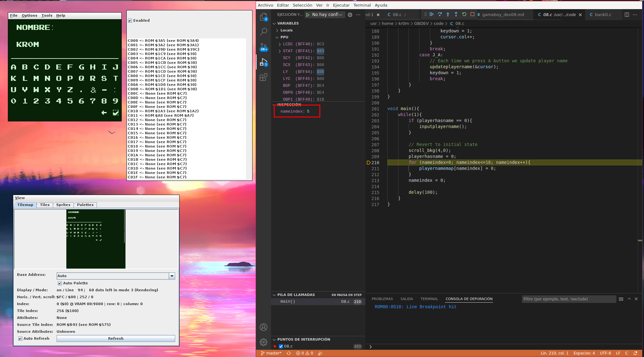
Task: Click the debug Continue button
Action: [x=432, y=14]
